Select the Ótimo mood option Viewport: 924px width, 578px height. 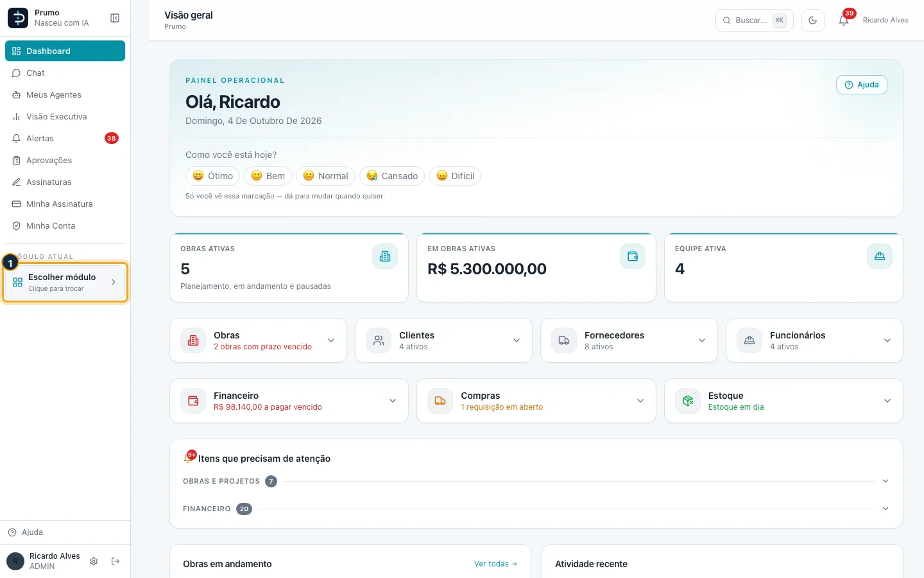pos(213,176)
